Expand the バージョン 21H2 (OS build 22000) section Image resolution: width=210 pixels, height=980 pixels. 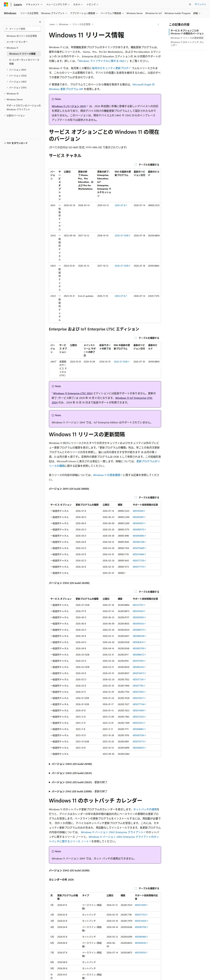[x=78, y=791]
